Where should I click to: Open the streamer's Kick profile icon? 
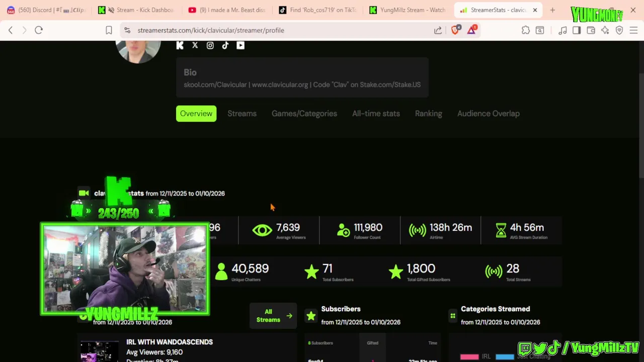(180, 45)
